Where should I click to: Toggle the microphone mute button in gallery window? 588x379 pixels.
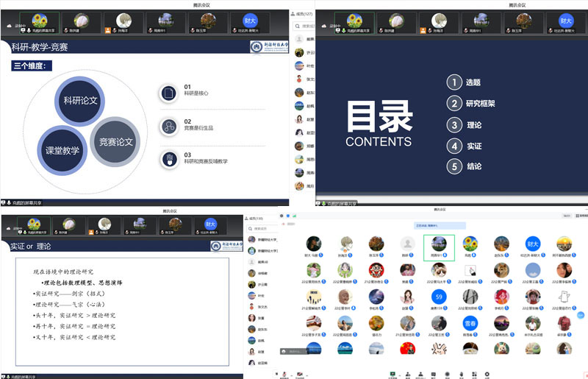pos(284,373)
